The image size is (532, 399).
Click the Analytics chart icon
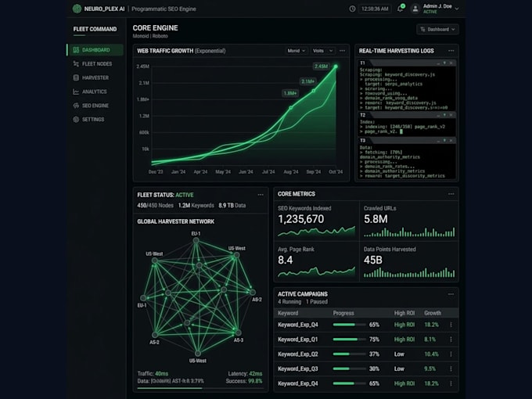(76, 92)
